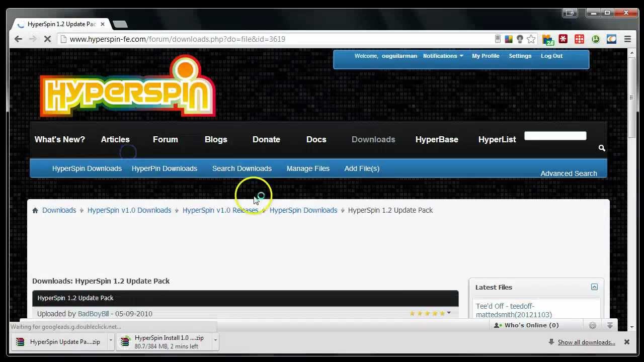This screenshot has height=362, width=644.
Task: Bookmark this page with the star icon
Action: [531, 39]
